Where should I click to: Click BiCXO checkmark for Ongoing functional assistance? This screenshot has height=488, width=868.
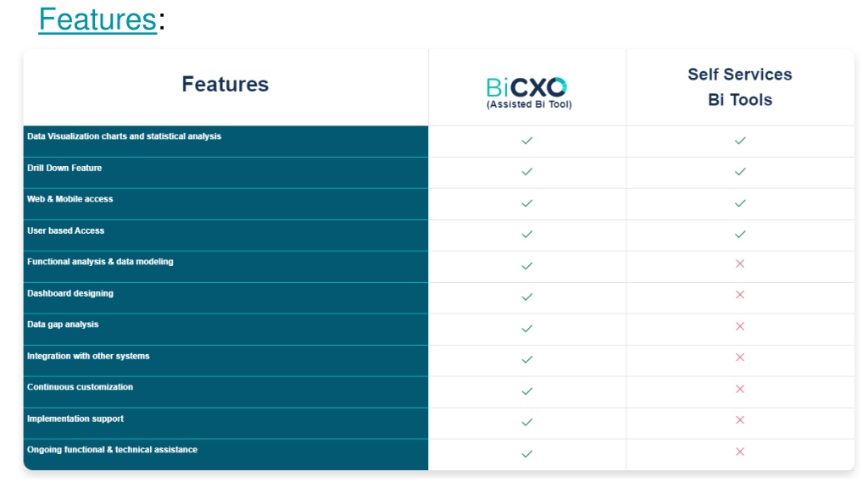pyautogui.click(x=527, y=454)
